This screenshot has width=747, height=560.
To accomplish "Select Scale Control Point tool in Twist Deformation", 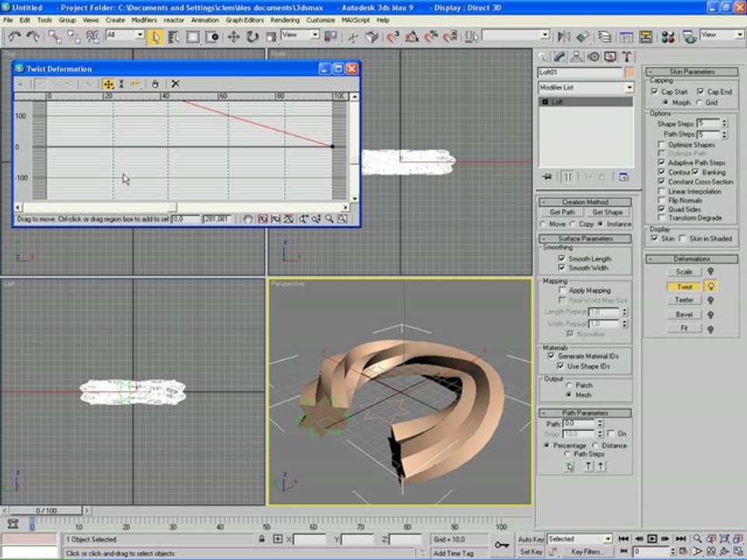I will 121,84.
